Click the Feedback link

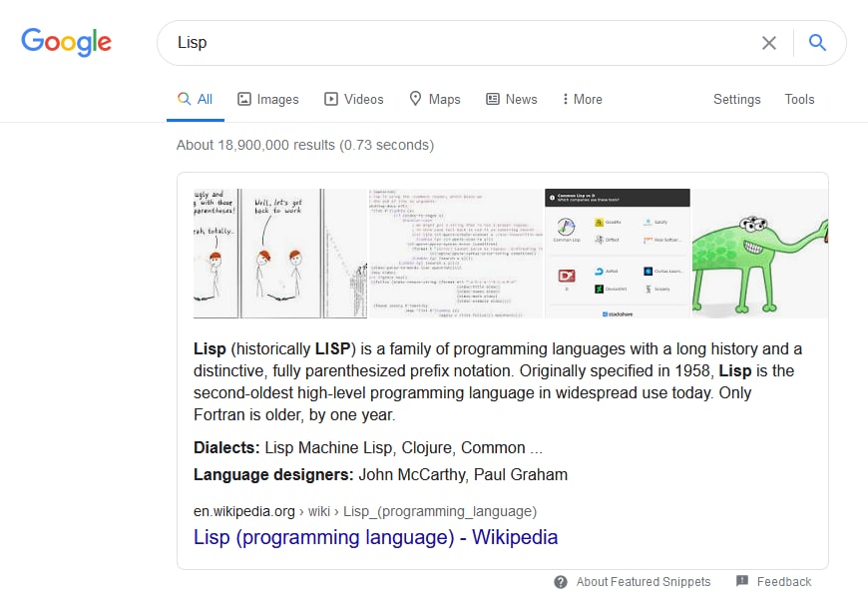pyautogui.click(x=784, y=582)
